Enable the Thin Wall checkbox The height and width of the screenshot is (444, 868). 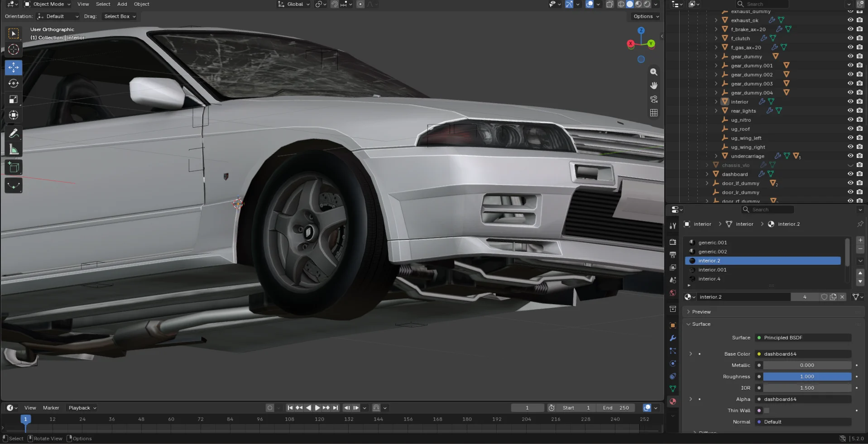767,411
